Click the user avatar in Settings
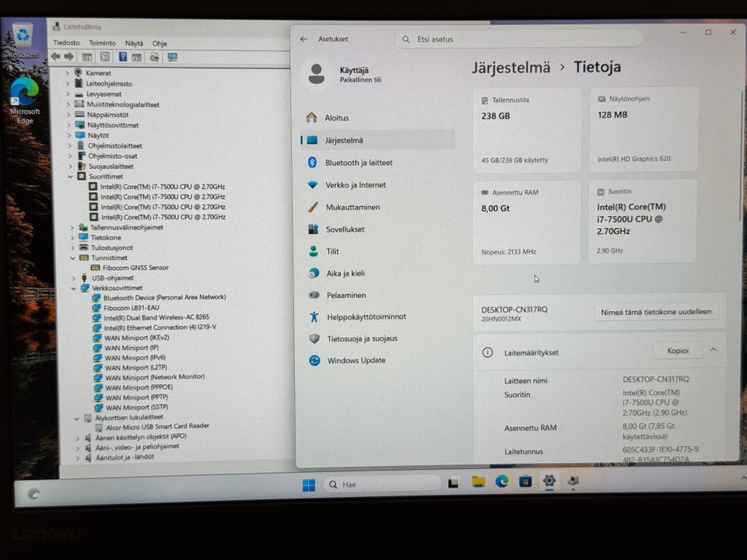The width and height of the screenshot is (747, 560). click(x=317, y=75)
